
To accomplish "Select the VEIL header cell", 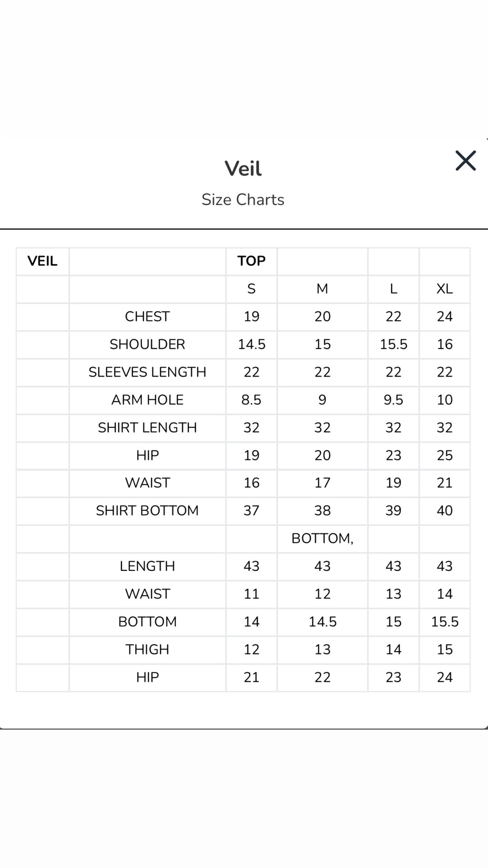I will coord(42,261).
